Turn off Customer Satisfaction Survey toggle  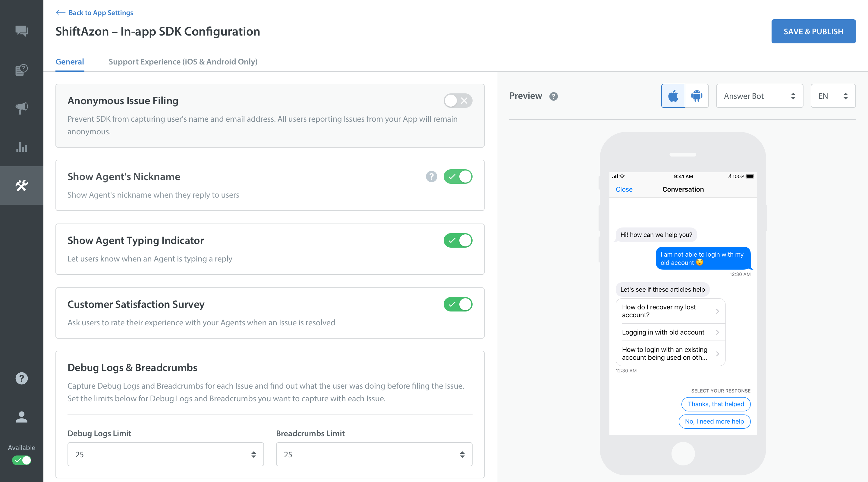[x=458, y=304]
